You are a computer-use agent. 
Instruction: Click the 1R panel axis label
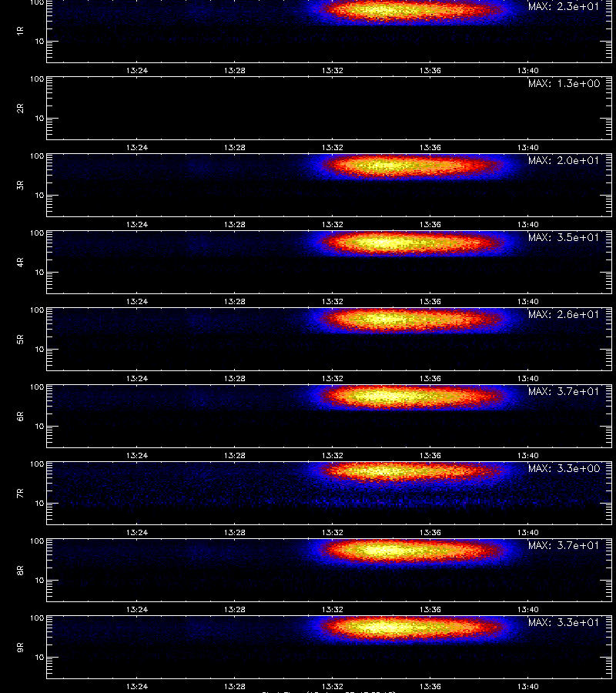[x=20, y=31]
